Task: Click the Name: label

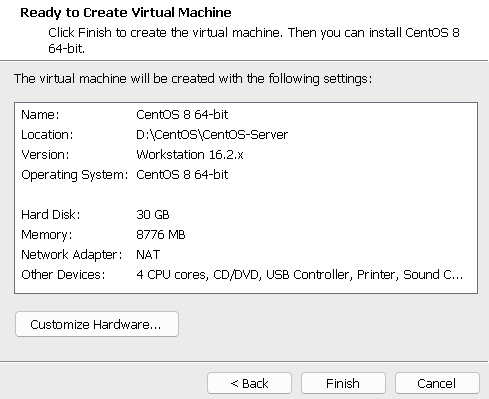Action: pyautogui.click(x=40, y=115)
